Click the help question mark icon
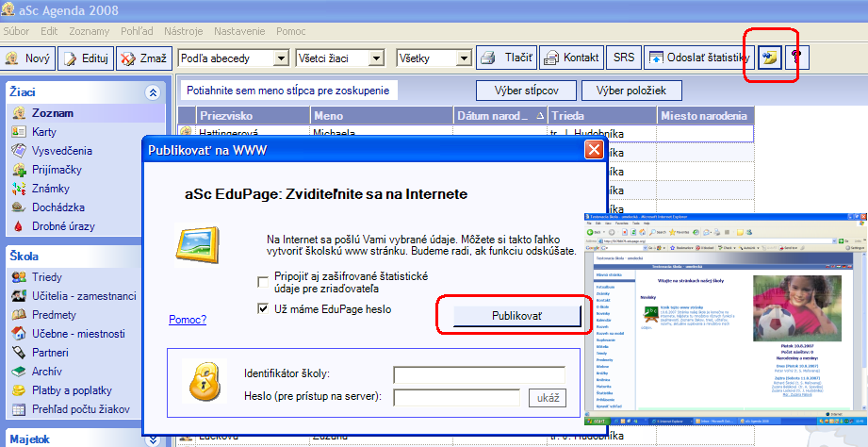This screenshot has height=447, width=868. pos(797,58)
